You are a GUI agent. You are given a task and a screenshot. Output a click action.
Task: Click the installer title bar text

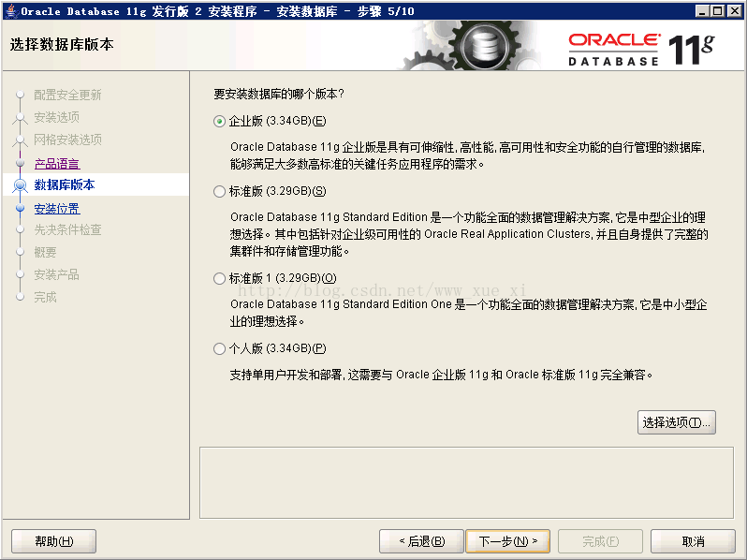point(218,11)
